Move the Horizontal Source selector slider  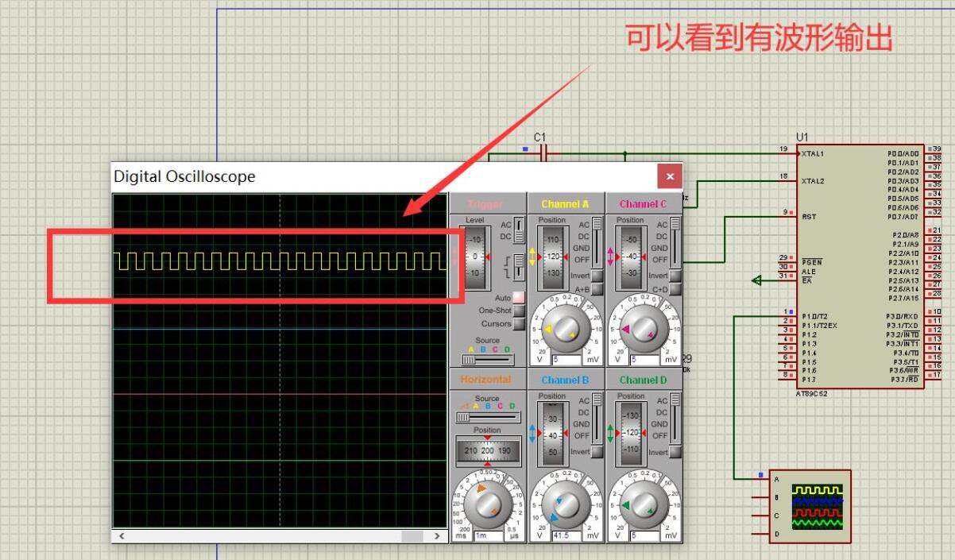pos(488,416)
